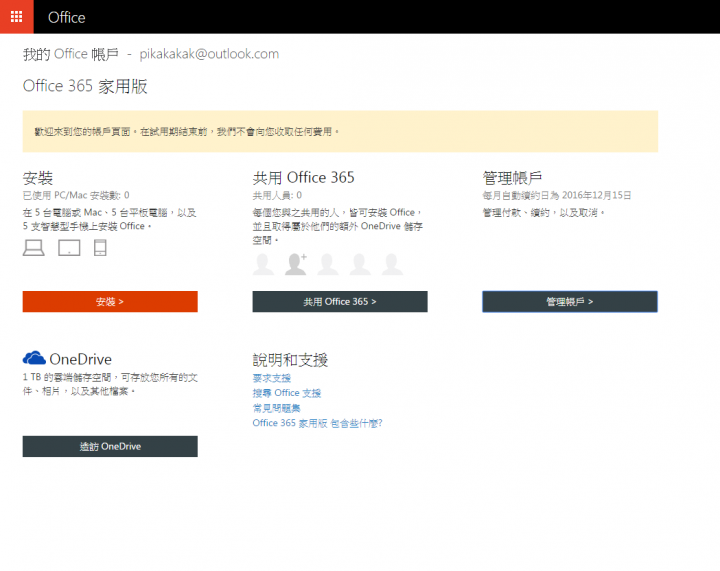Click the renewal date 2016年12月15日 text
The width and height of the screenshot is (720, 571).
[596, 196]
